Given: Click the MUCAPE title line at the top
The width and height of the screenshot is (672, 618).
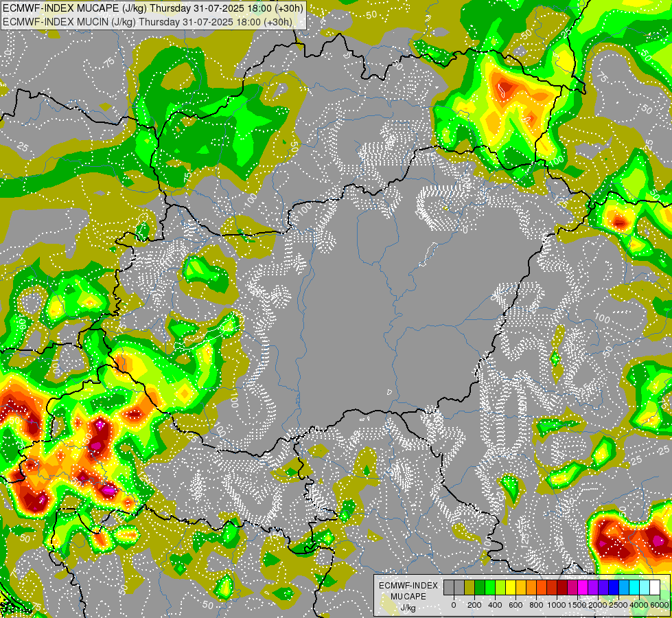Looking at the screenshot, I should [x=153, y=8].
